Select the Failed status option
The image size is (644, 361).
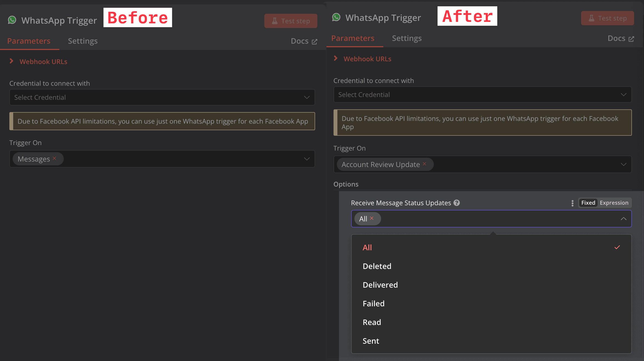(x=374, y=304)
